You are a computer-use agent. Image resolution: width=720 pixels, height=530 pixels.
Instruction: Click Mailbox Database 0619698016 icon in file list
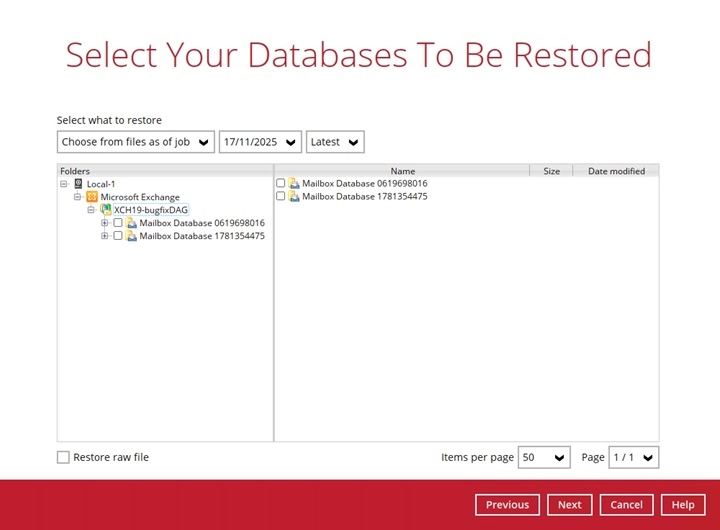[294, 184]
